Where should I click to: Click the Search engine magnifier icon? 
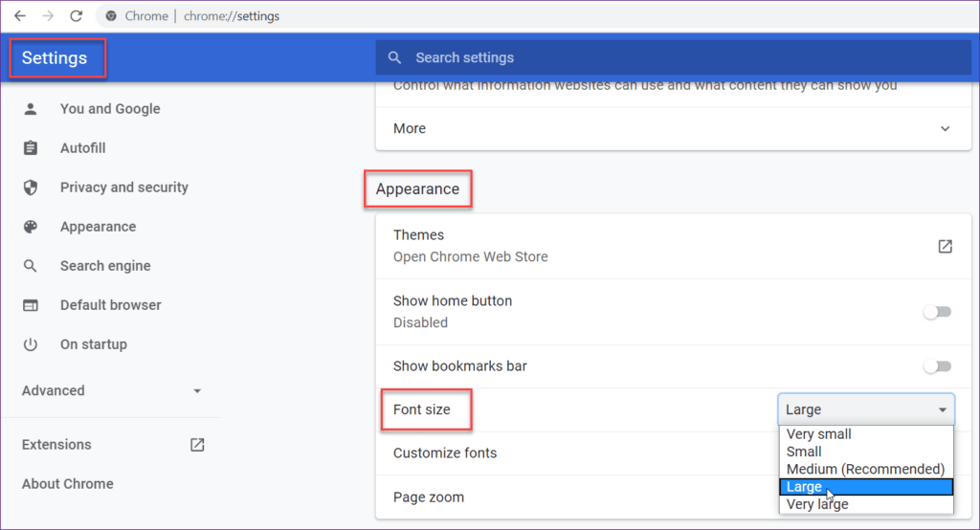[30, 266]
